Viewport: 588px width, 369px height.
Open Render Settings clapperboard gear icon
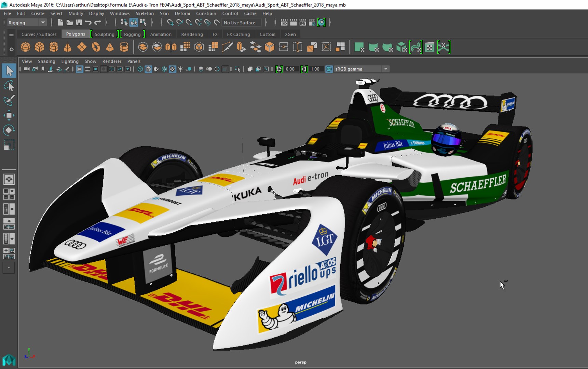click(x=312, y=23)
